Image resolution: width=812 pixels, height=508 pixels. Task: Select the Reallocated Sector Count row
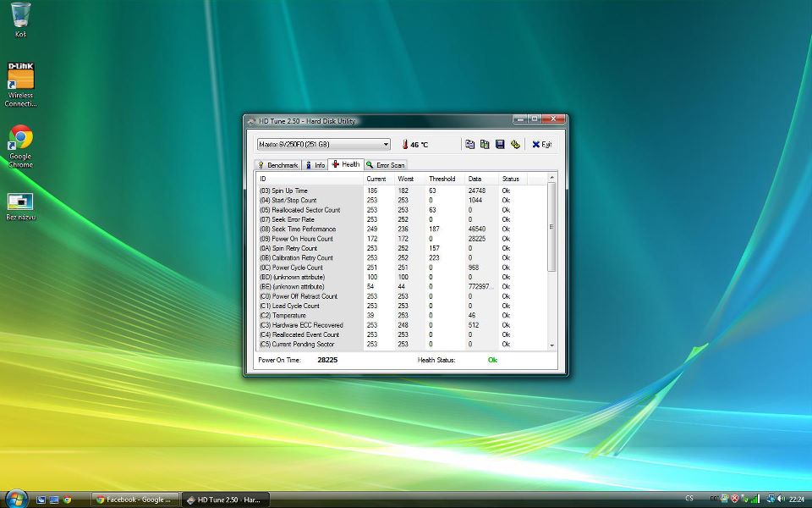402,210
